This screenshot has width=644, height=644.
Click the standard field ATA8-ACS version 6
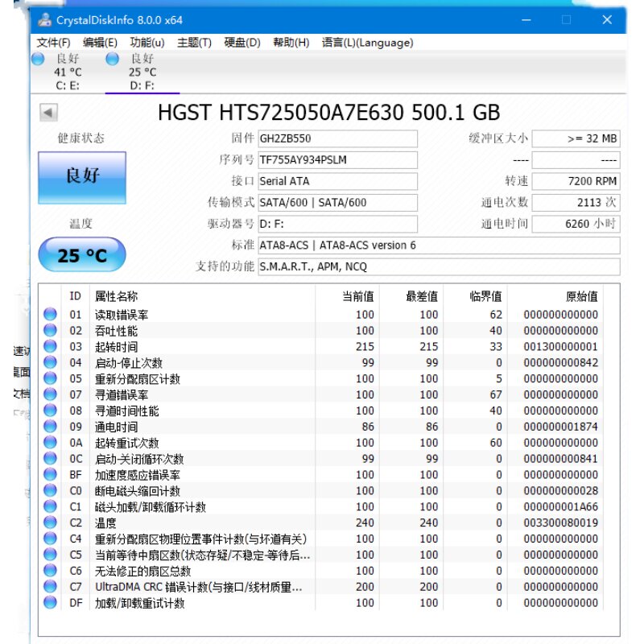(439, 246)
